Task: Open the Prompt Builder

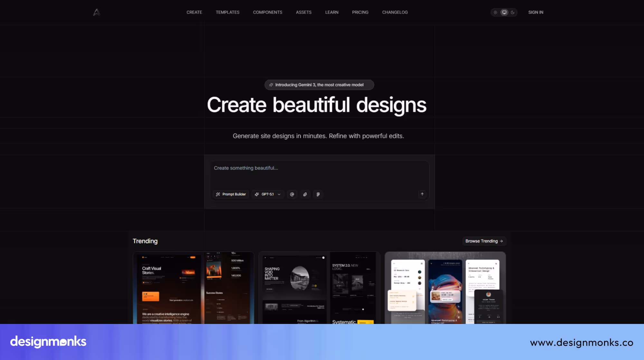Action: coord(231,194)
